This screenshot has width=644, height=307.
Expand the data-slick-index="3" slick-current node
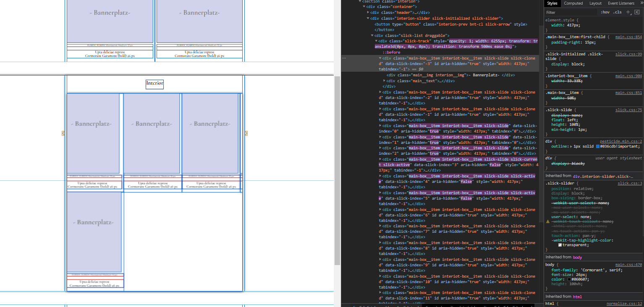380,159
